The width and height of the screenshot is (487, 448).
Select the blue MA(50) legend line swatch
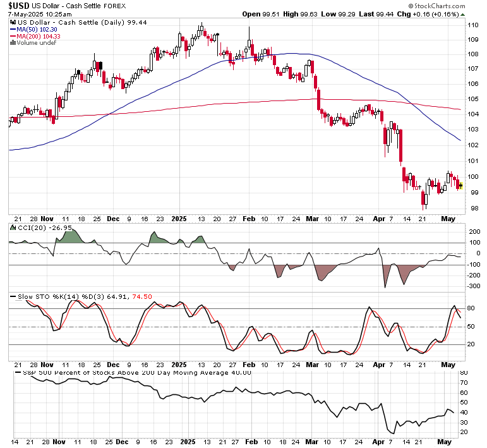pos(13,30)
